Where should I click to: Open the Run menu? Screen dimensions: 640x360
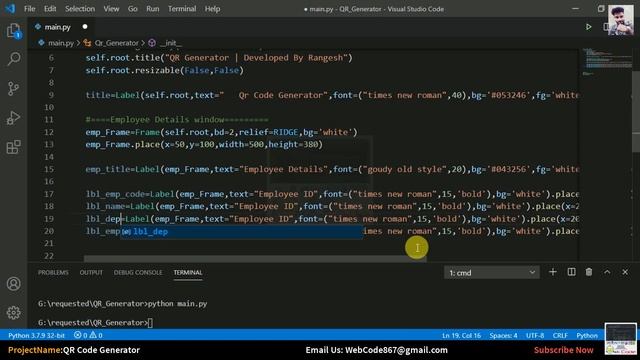click(153, 9)
